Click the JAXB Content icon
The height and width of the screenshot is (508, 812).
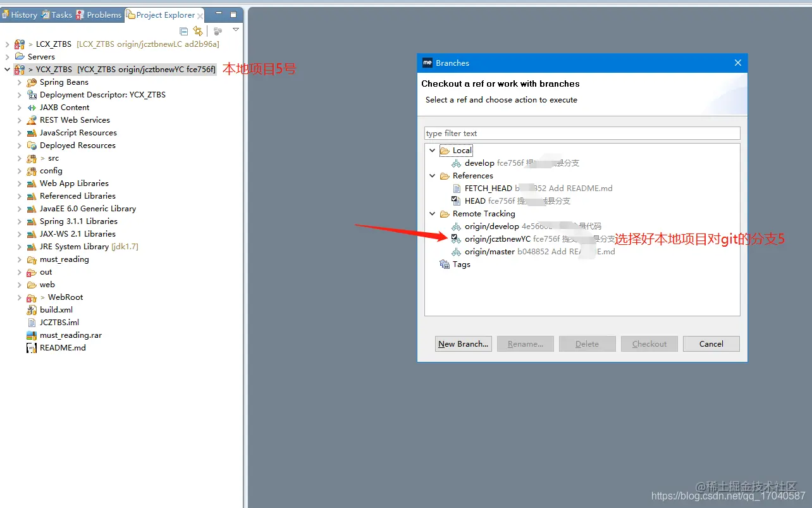(x=32, y=108)
